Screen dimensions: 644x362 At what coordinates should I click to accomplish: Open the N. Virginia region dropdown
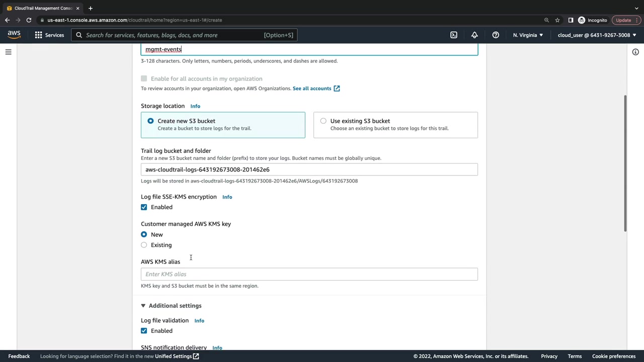click(x=528, y=35)
